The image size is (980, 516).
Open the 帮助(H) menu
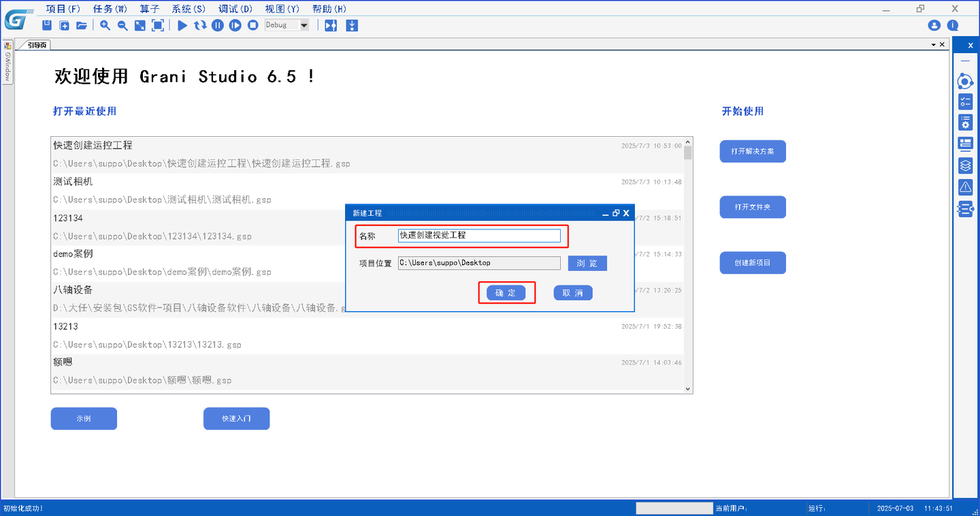click(x=329, y=9)
